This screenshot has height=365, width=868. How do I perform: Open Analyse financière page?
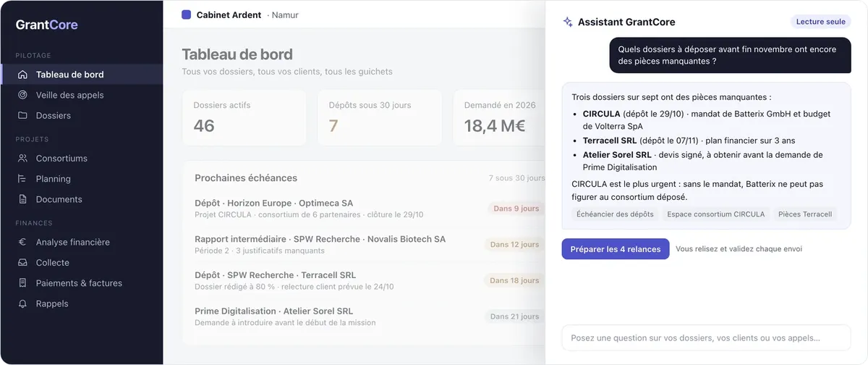pyautogui.click(x=81, y=242)
